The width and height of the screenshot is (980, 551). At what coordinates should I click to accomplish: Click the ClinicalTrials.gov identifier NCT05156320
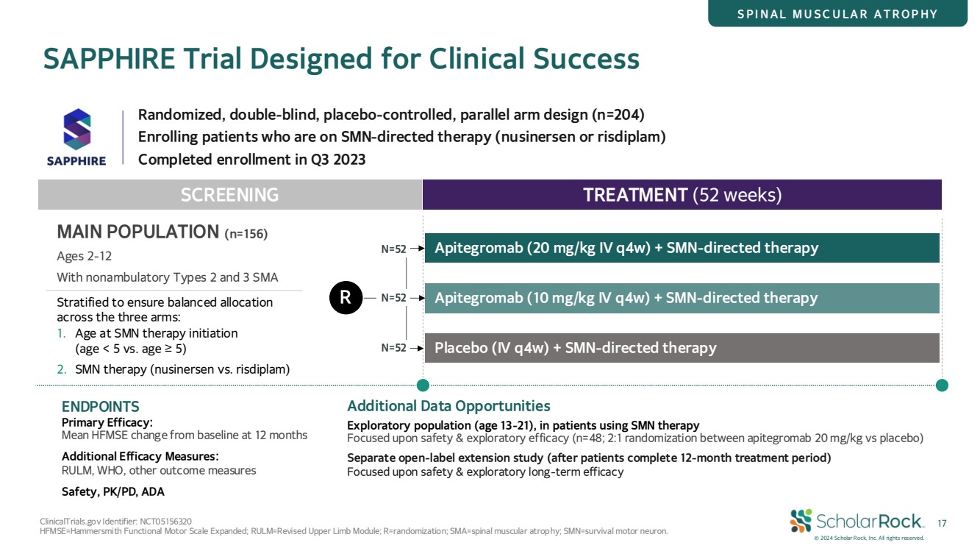click(116, 522)
